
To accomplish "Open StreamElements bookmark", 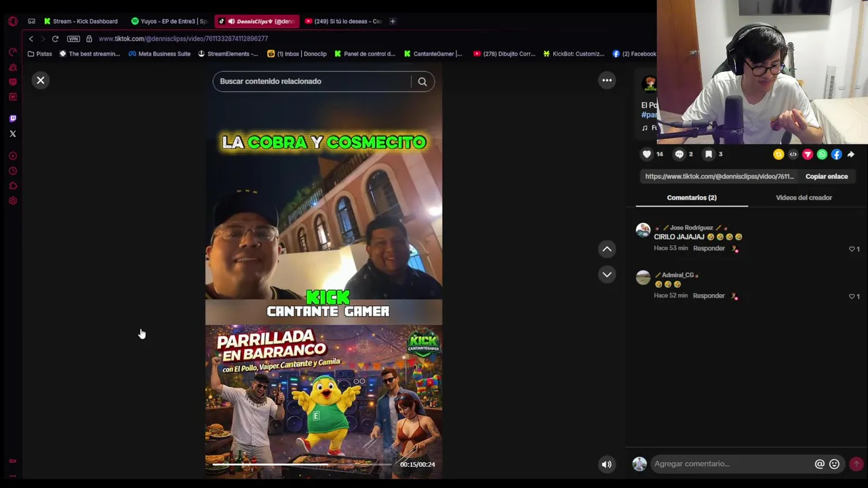I will (228, 54).
